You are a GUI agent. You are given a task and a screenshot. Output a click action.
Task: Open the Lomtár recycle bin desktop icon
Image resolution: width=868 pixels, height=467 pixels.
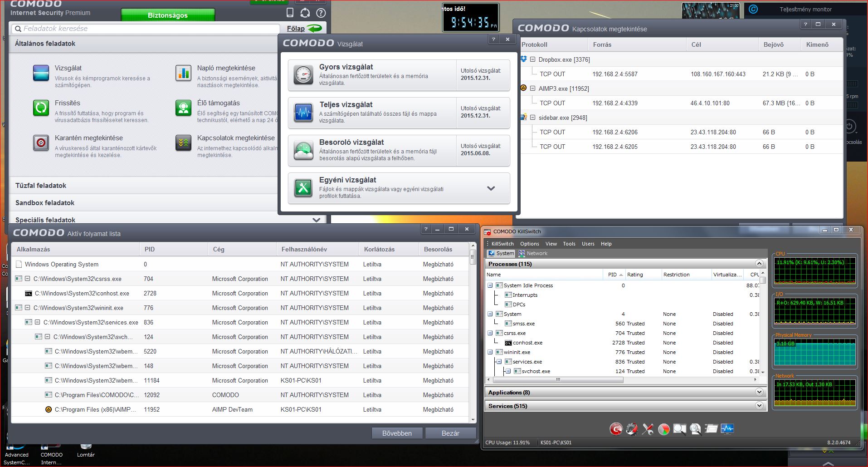pyautogui.click(x=86, y=449)
